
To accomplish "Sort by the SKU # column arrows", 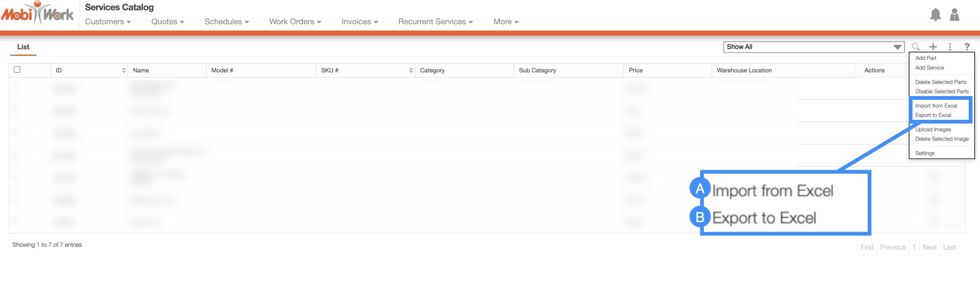I will (411, 70).
